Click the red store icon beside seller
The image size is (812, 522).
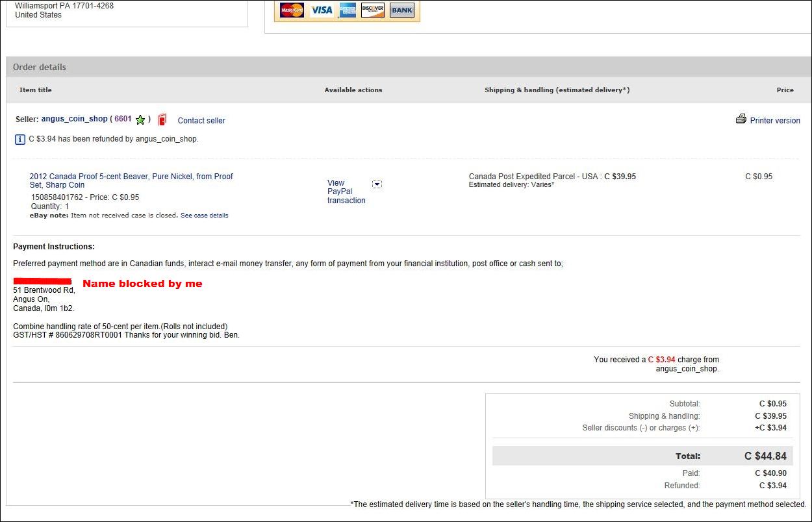162,119
